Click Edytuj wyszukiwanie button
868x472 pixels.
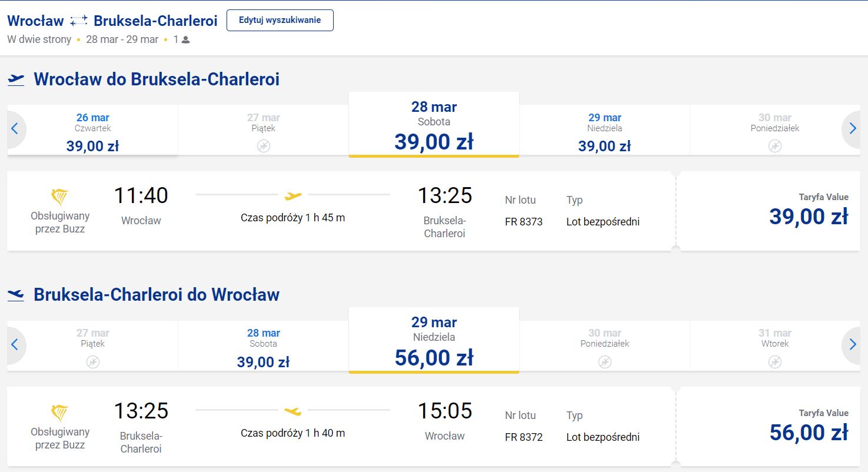pos(280,20)
